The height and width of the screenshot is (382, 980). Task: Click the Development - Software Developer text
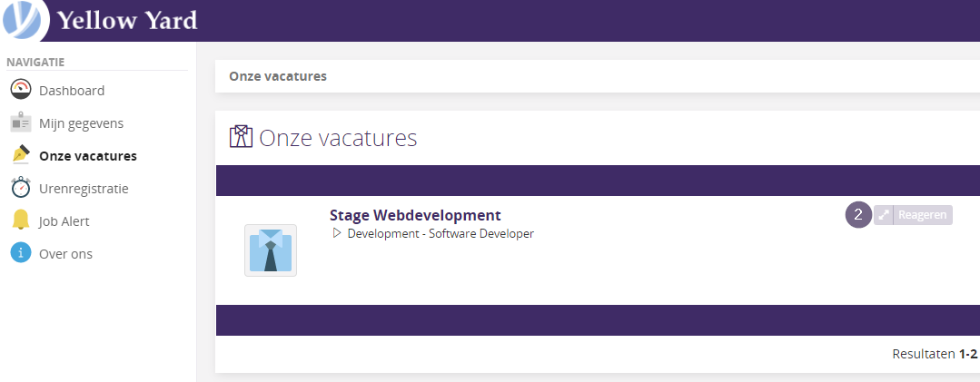441,233
